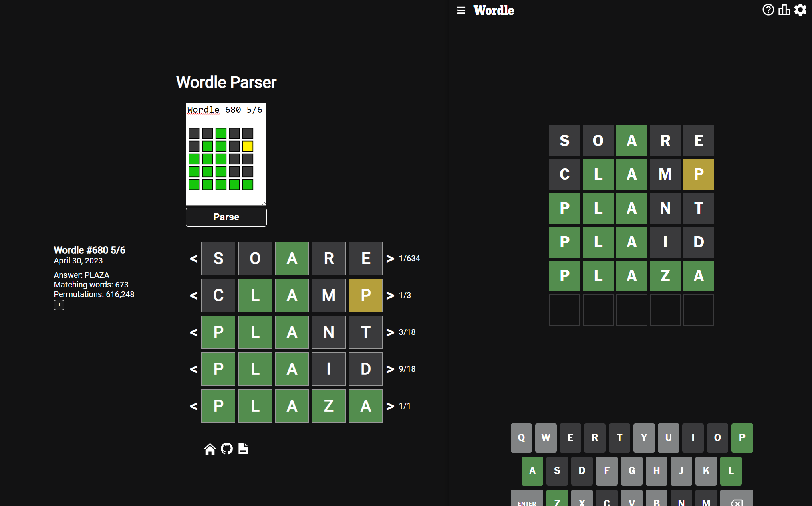Viewport: 812px width, 506px height.
Task: Open the Wordle hamburger menu
Action: pos(461,10)
